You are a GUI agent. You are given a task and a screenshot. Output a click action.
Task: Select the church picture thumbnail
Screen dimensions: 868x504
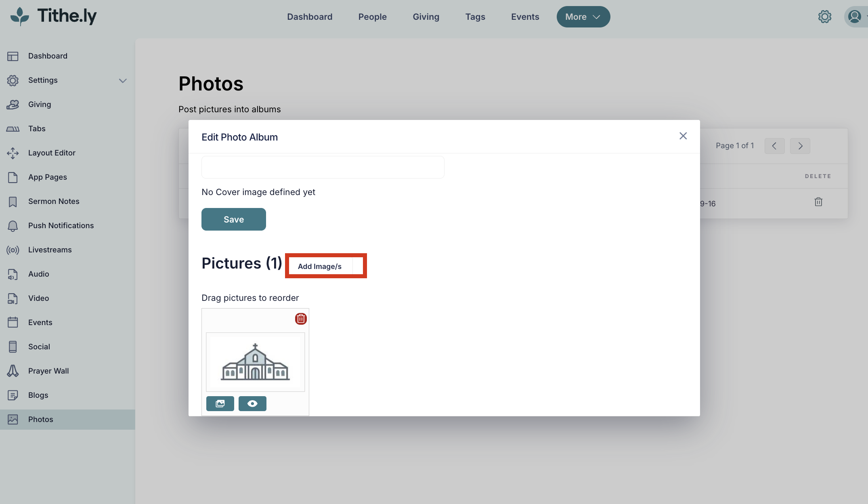tap(256, 362)
